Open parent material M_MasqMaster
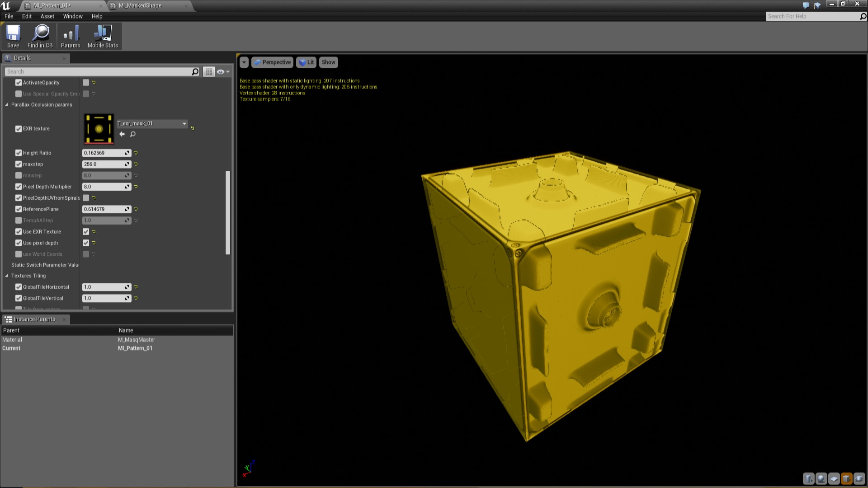 [137, 340]
